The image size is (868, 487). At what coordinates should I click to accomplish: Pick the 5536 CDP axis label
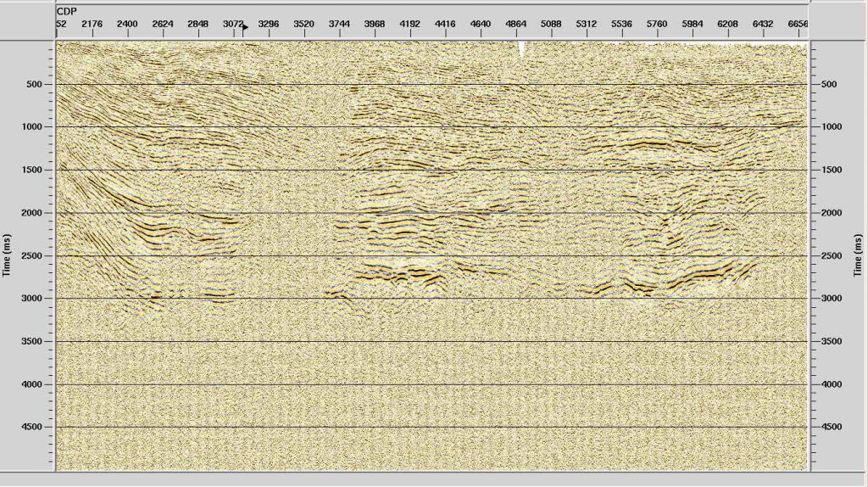(621, 25)
